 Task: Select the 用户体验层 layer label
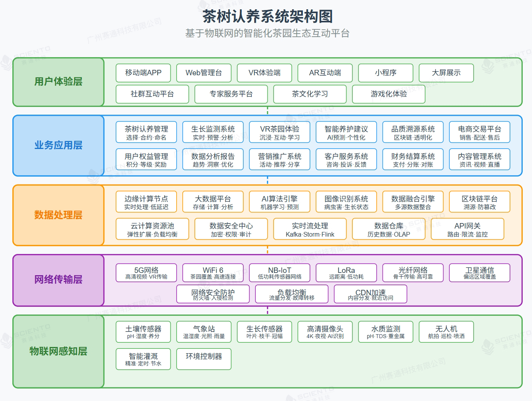[58, 82]
